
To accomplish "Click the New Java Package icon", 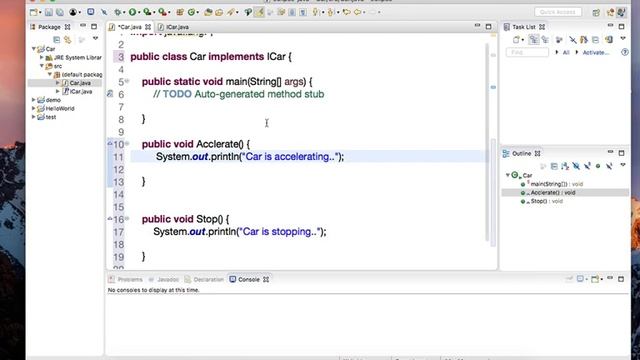I will tap(180, 12).
